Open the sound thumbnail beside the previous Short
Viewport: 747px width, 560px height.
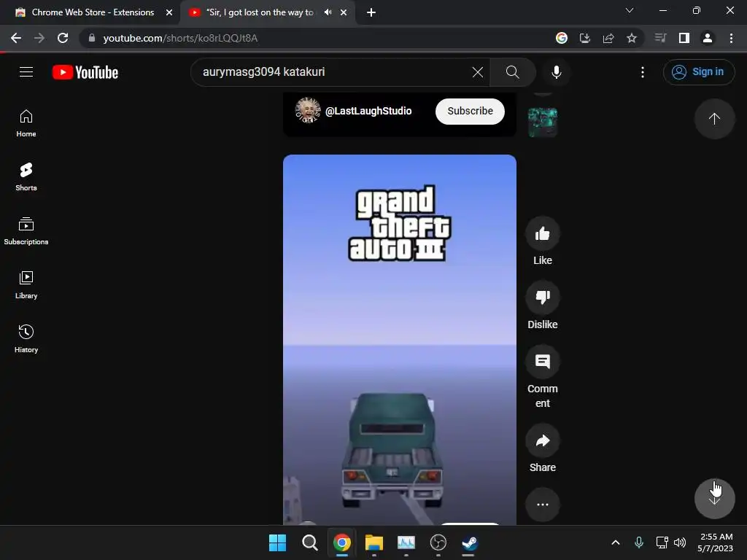[543, 122]
